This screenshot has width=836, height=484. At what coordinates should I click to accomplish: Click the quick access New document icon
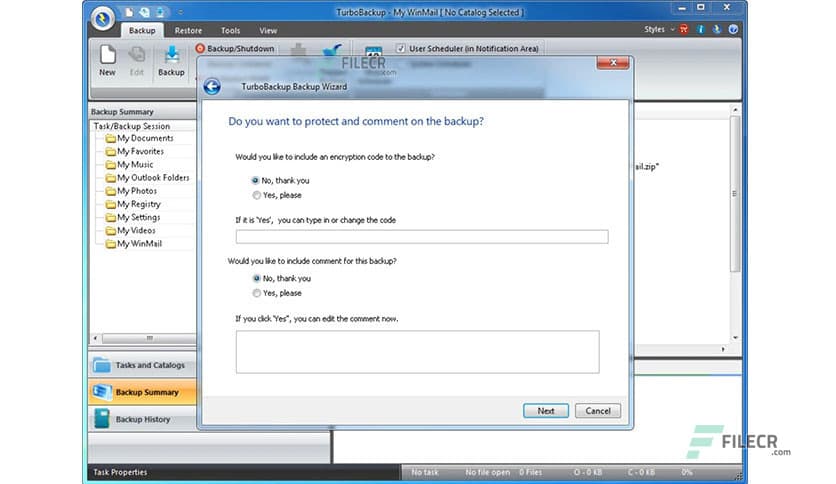(129, 12)
